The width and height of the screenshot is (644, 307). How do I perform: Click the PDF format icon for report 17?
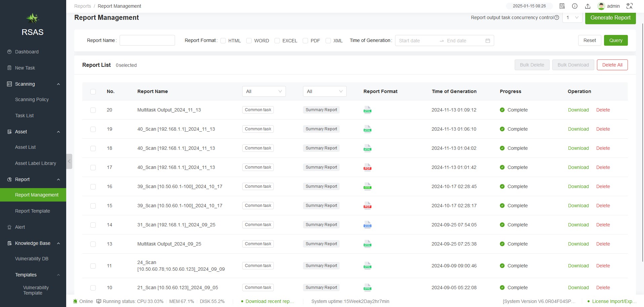tap(368, 167)
